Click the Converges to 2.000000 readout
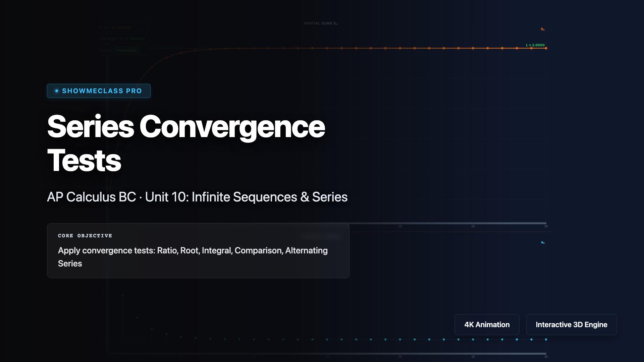This screenshot has height=362, width=644. 121,39
